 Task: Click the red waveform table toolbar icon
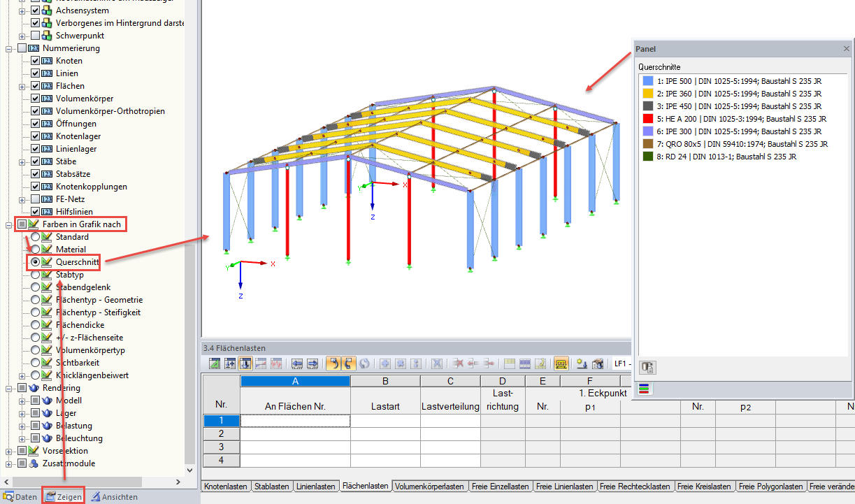coord(275,363)
